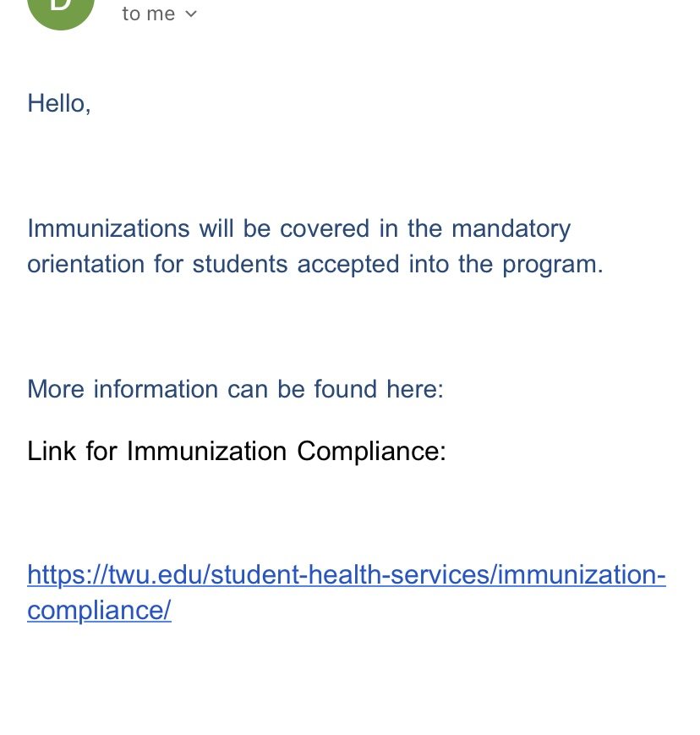The image size is (700, 735).
Task: Click the 'Link for Immunization Compliance:' heading
Action: [237, 452]
